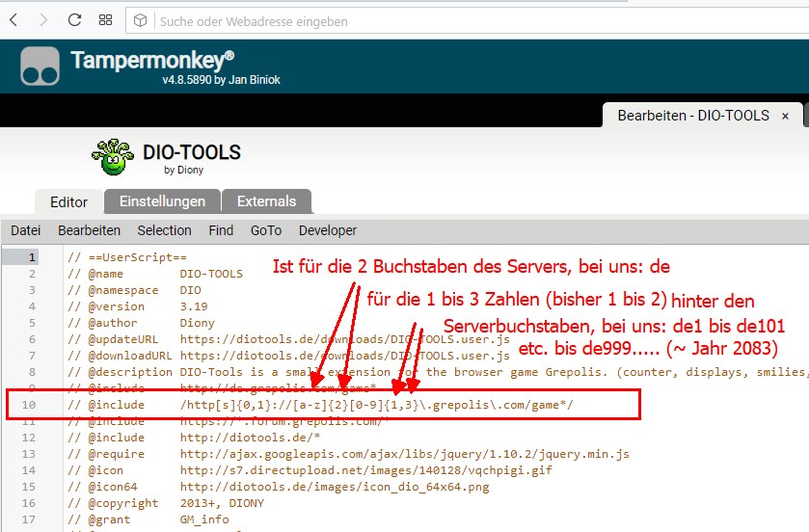Click the @require jquery.min.js line
Viewport: 809px width, 532px height.
click(348, 454)
